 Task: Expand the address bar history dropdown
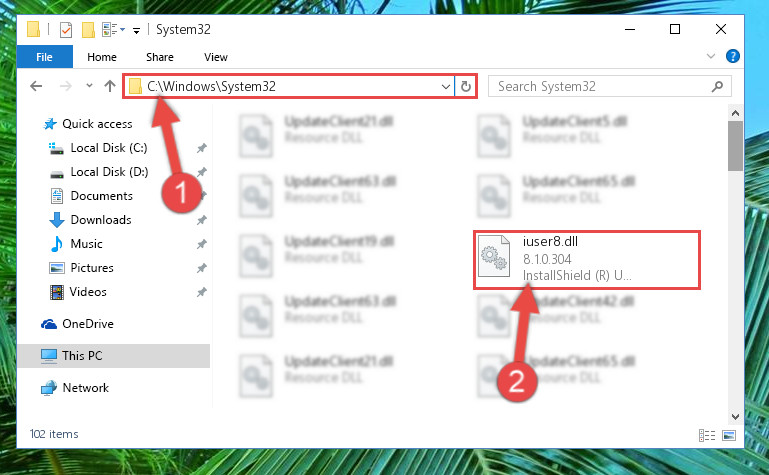click(446, 87)
